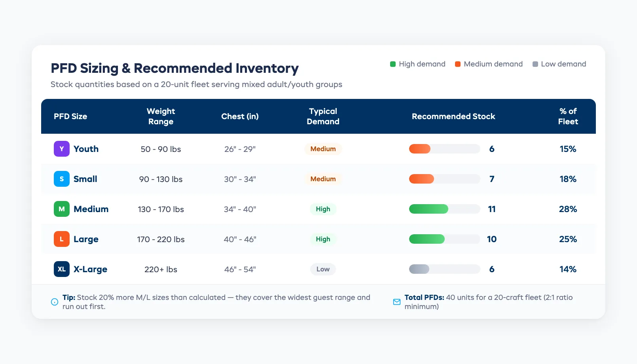This screenshot has height=364, width=637.
Task: Toggle the Low demand legend marker
Action: point(535,64)
